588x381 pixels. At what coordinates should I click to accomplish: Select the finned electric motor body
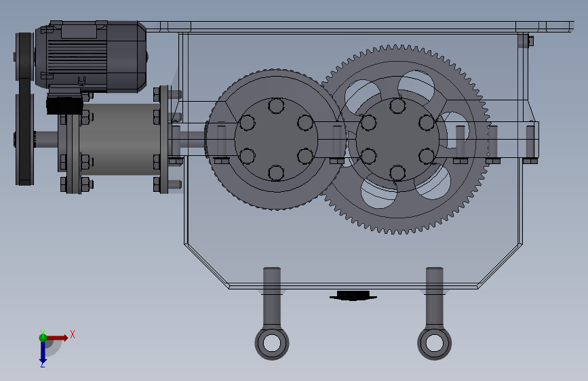(x=77, y=56)
